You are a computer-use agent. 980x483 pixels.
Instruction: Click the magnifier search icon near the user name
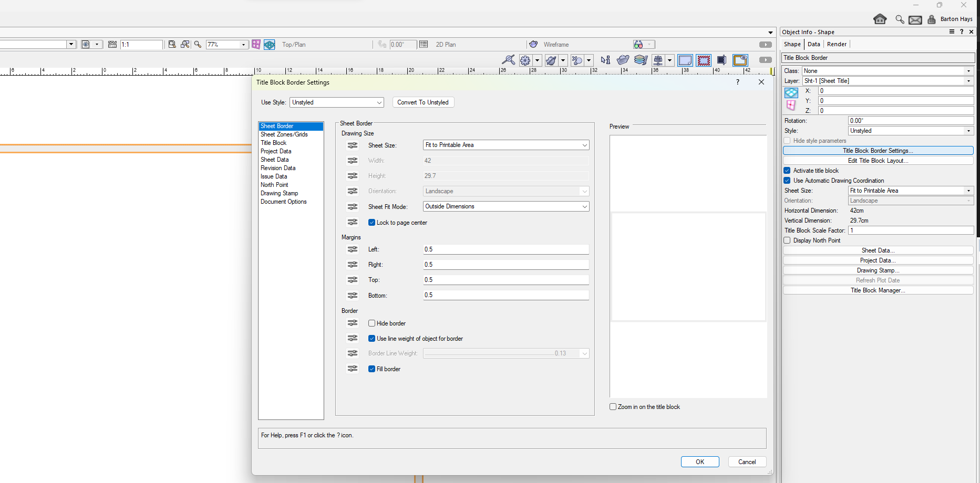tap(900, 19)
